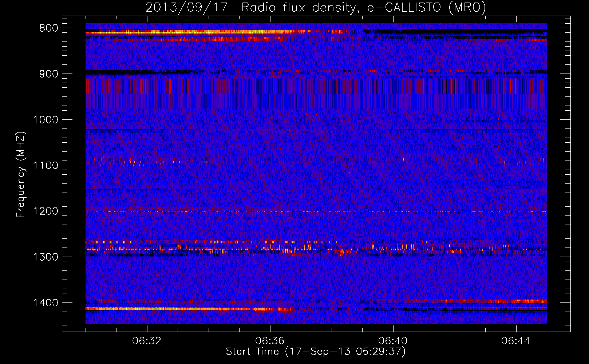Click the striped vertical band between 900 and 1000 MHz

tap(316, 93)
